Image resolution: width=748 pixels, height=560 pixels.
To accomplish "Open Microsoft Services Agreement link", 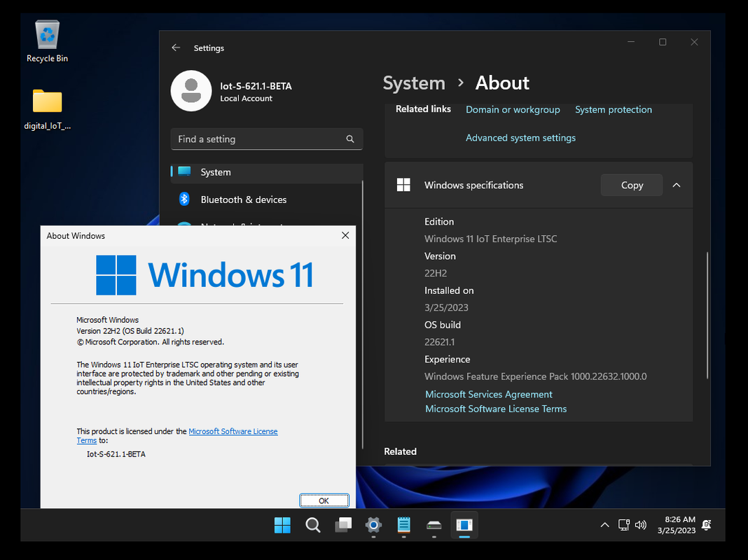I will click(488, 394).
